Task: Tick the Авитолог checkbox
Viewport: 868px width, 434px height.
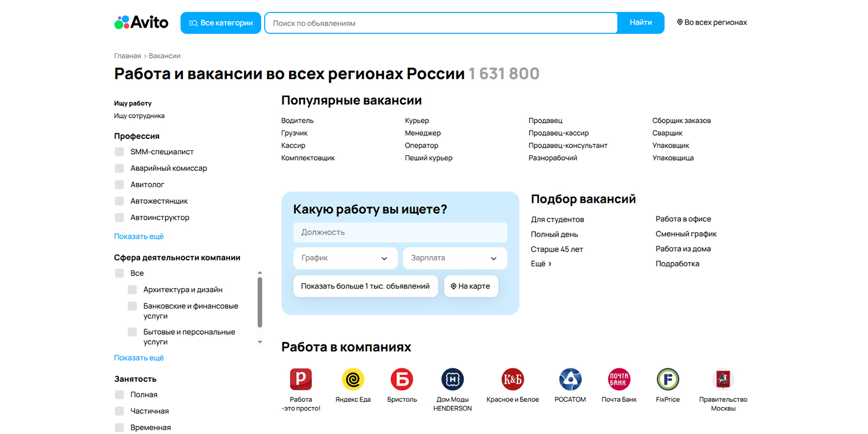Action: (119, 184)
